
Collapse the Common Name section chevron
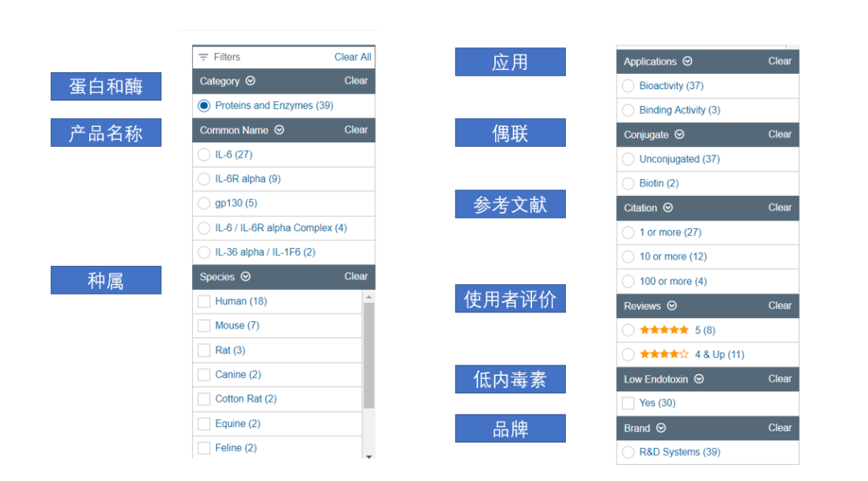pos(279,130)
